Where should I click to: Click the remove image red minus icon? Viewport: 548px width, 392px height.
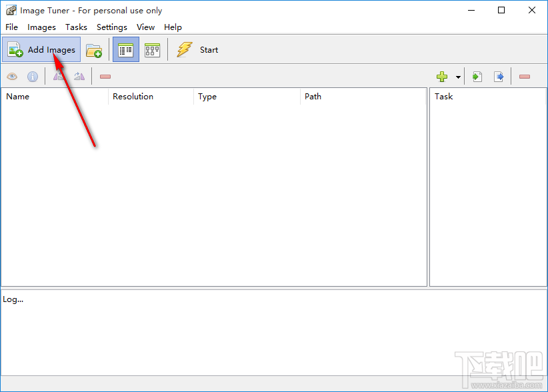pyautogui.click(x=105, y=77)
